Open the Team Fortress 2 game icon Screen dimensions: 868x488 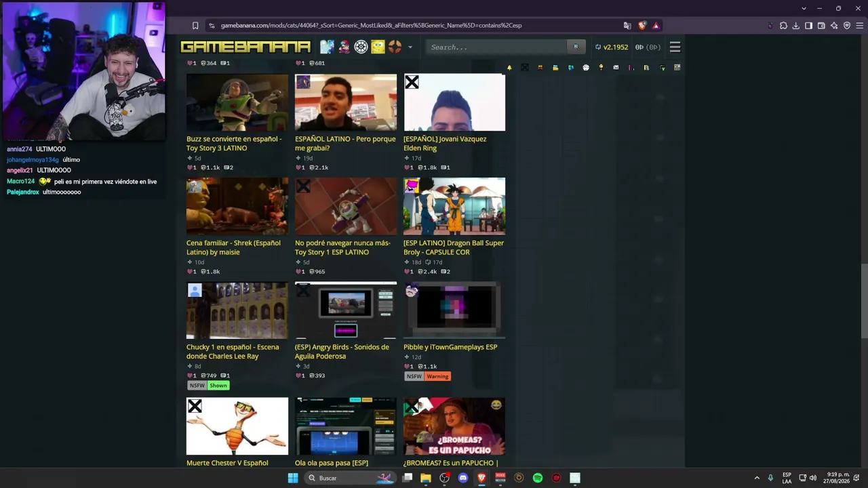(395, 47)
